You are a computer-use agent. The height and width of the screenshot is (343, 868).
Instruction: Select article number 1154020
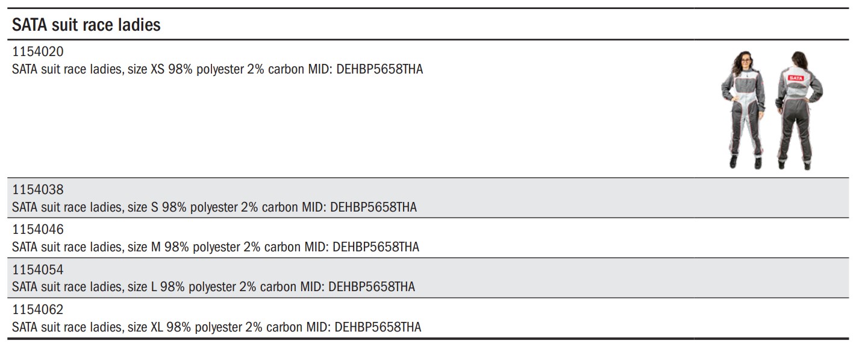point(37,52)
